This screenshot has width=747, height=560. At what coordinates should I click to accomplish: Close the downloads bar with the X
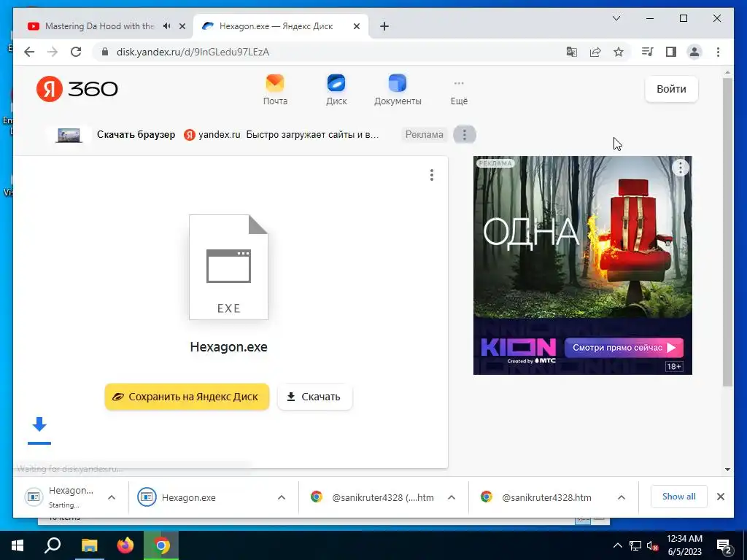(x=721, y=497)
